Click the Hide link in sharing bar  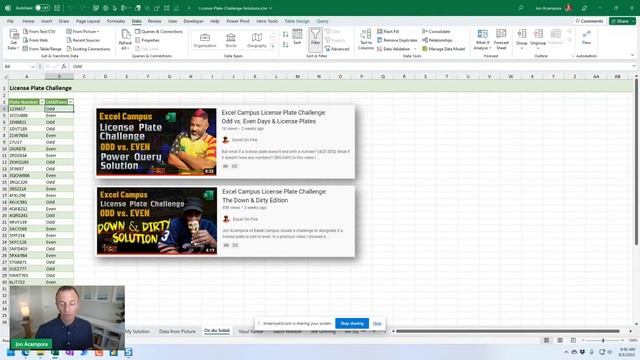click(x=377, y=323)
